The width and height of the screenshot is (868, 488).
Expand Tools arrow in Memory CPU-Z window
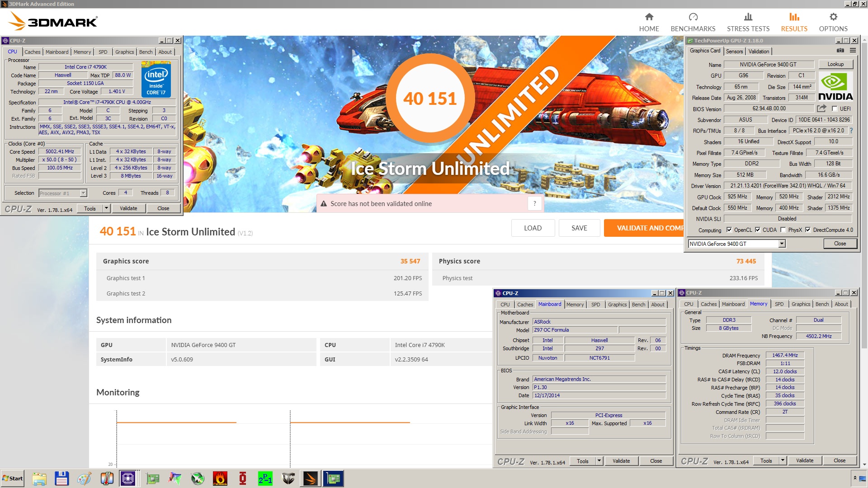[783, 460]
